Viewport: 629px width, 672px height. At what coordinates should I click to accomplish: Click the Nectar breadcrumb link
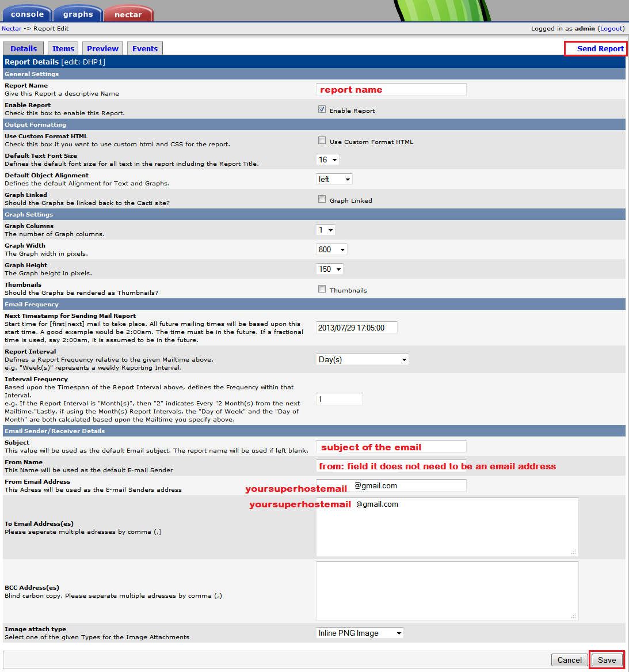pos(12,28)
